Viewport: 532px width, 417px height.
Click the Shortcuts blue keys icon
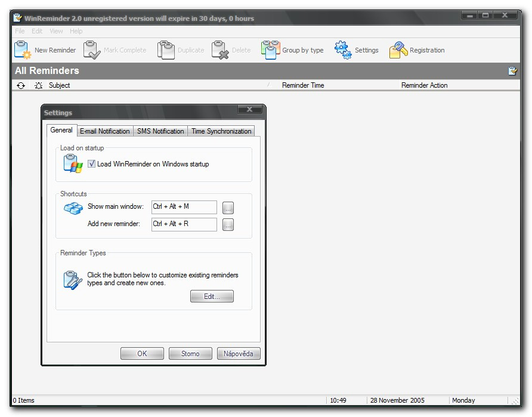click(73, 208)
